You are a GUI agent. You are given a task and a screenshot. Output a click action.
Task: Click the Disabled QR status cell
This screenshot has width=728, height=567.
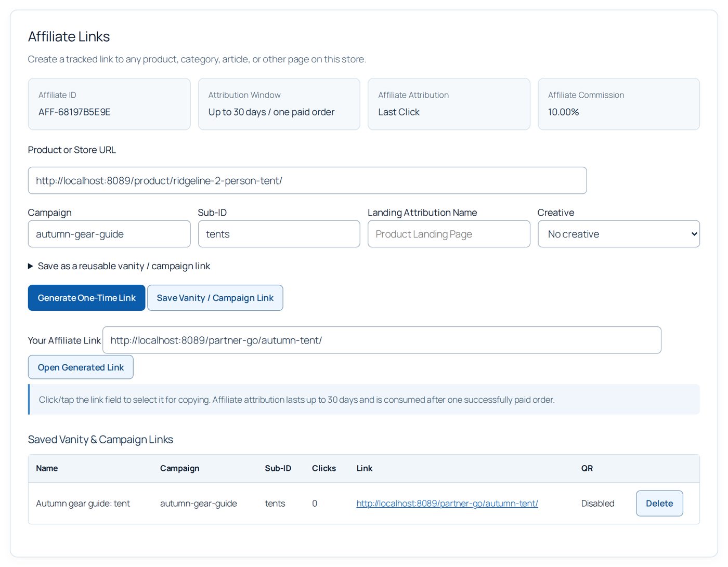pyautogui.click(x=598, y=503)
